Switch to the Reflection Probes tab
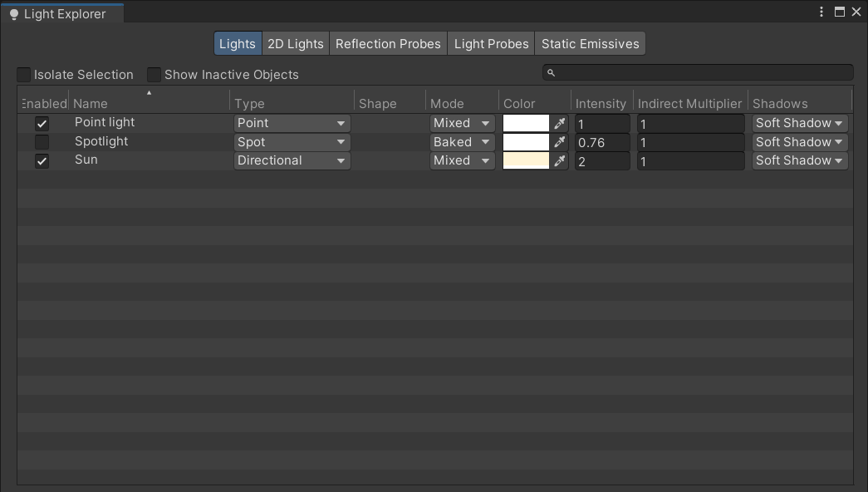Image resolution: width=868 pixels, height=492 pixels. (x=388, y=44)
